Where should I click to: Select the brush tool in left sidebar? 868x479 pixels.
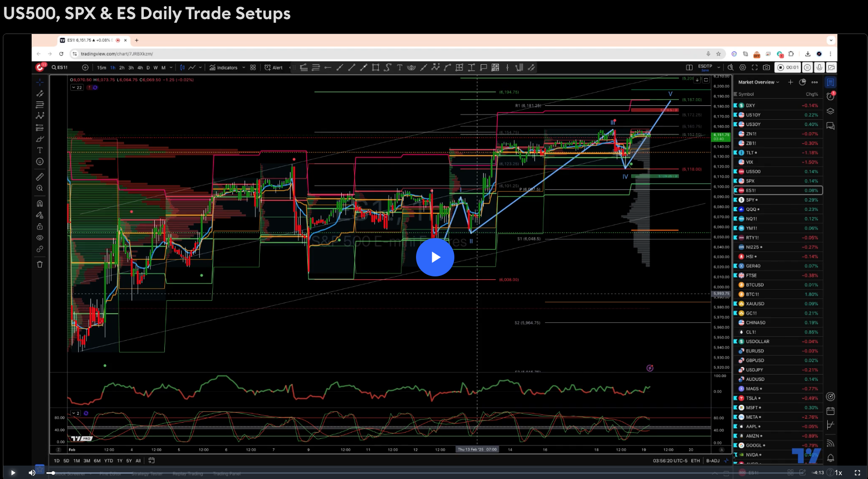(40, 139)
